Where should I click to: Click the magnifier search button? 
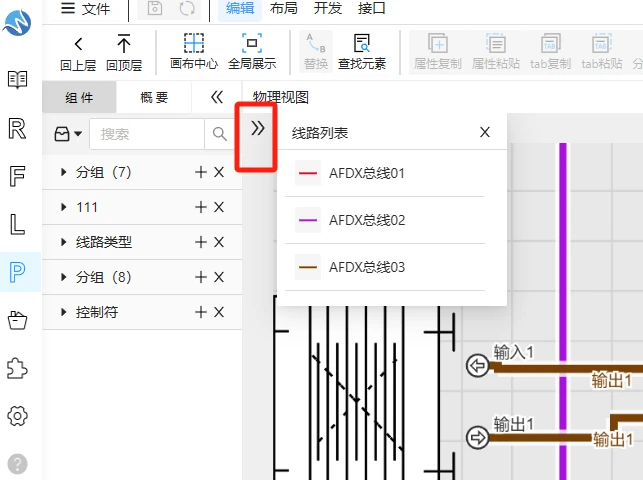coord(219,134)
